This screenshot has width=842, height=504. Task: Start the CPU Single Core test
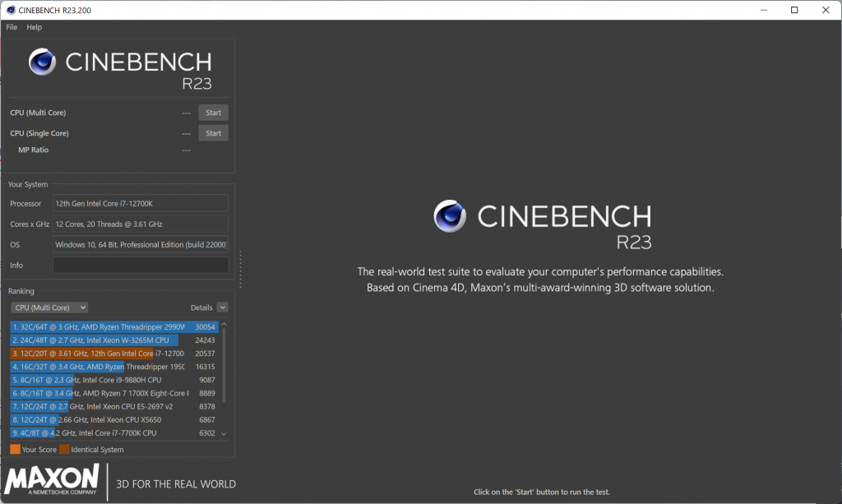click(213, 133)
